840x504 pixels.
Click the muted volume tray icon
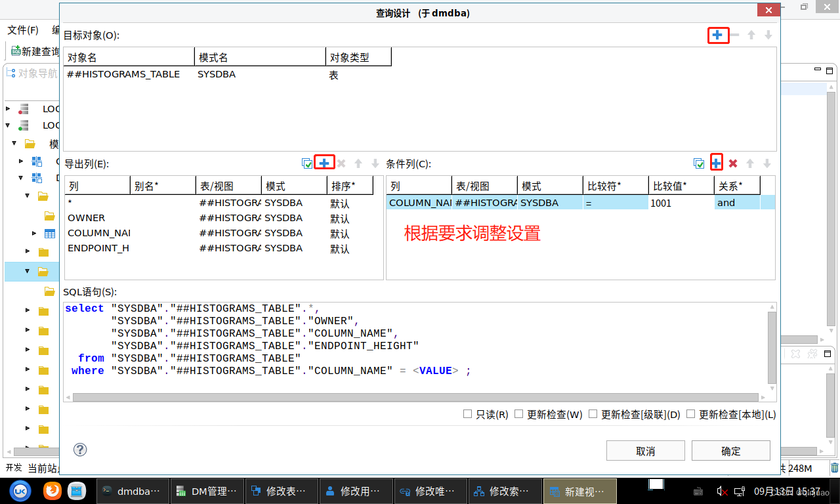pos(721,491)
